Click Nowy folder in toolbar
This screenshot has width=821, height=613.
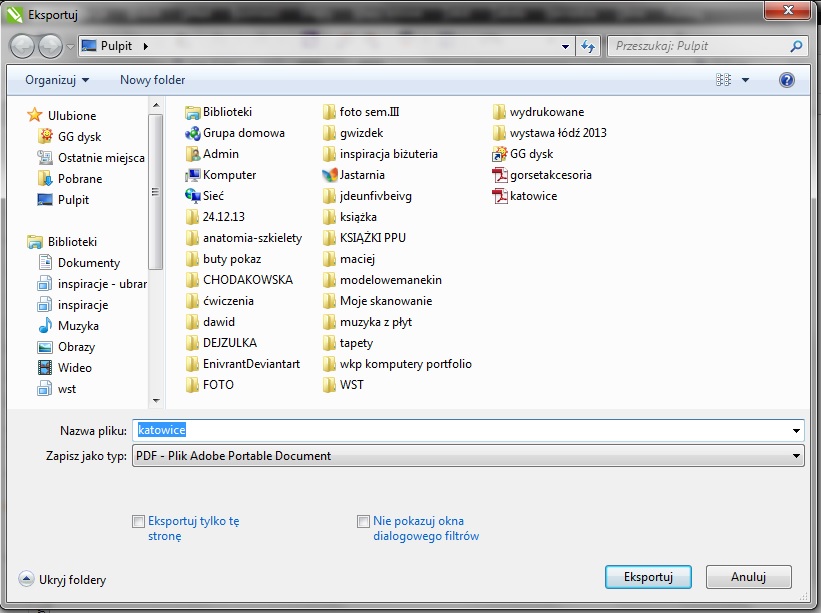click(x=152, y=80)
